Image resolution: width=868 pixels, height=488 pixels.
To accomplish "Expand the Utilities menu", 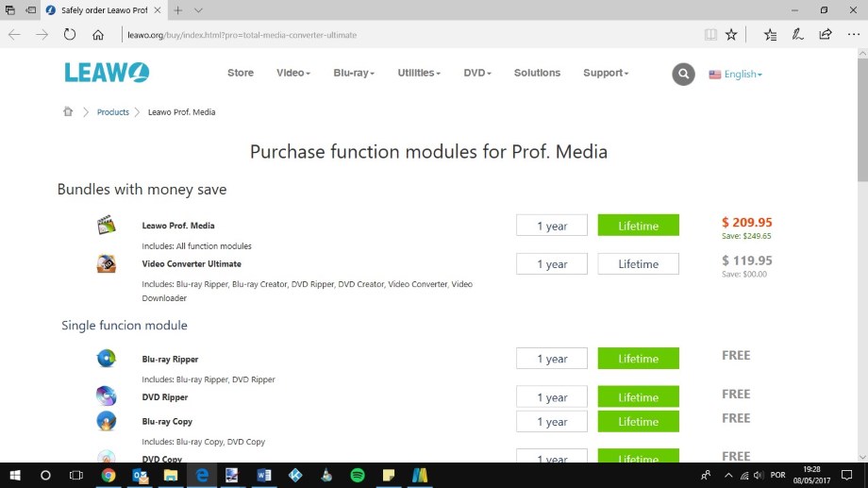I will pos(418,73).
